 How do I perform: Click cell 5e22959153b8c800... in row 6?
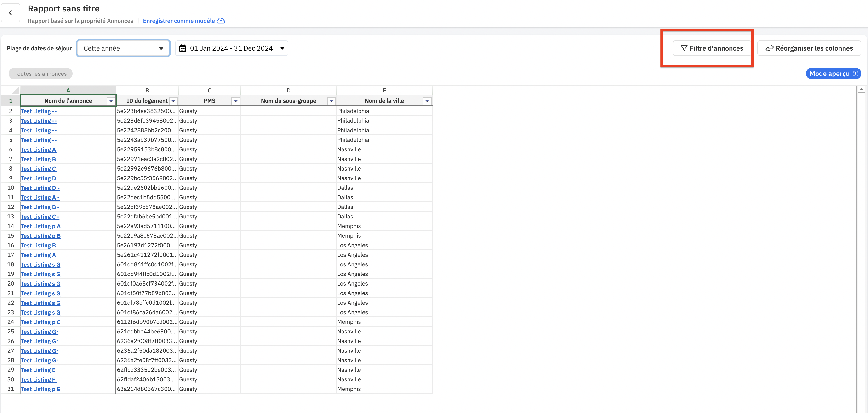click(147, 149)
